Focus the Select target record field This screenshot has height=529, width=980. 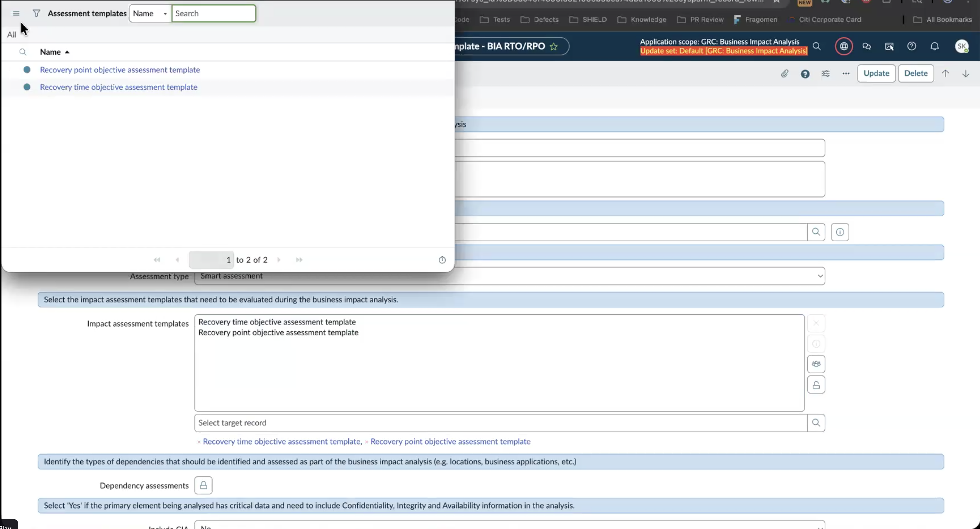point(501,423)
